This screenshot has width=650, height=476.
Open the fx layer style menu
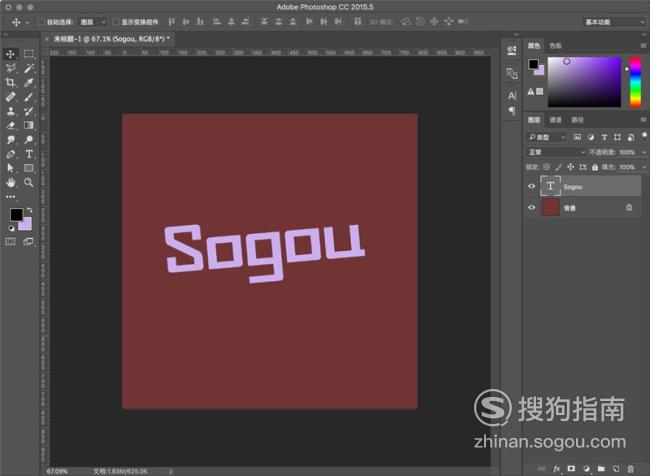(557, 469)
